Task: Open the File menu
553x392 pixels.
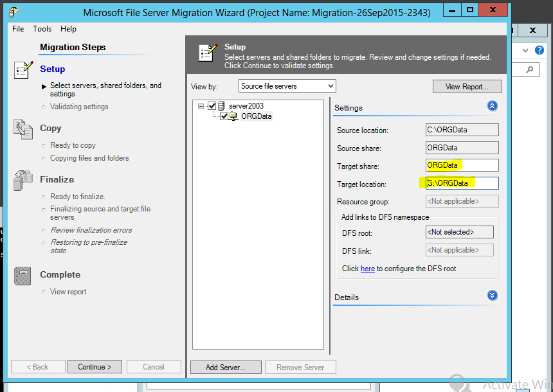Action: [x=18, y=29]
